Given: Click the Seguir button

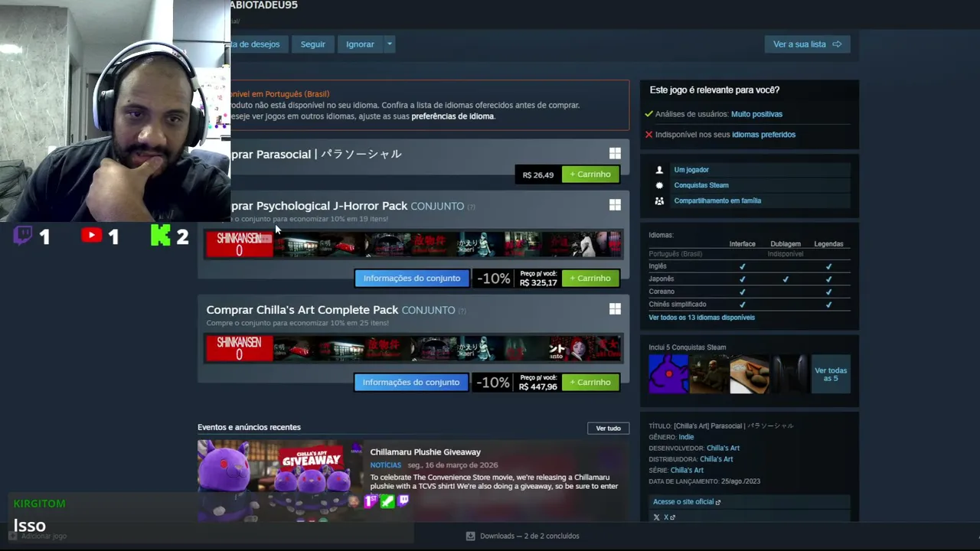Looking at the screenshot, I should point(312,44).
